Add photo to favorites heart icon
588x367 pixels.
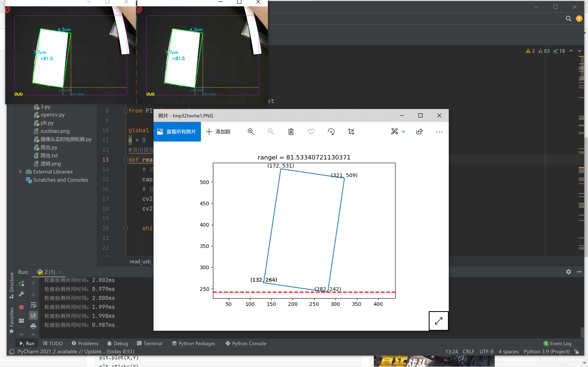311,132
